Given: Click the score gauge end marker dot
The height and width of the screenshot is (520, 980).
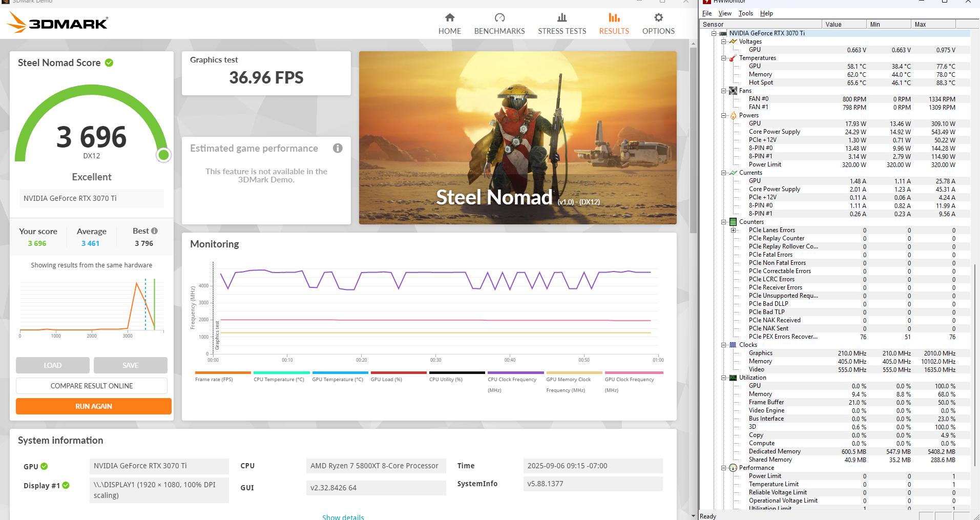Looking at the screenshot, I should click(x=163, y=155).
